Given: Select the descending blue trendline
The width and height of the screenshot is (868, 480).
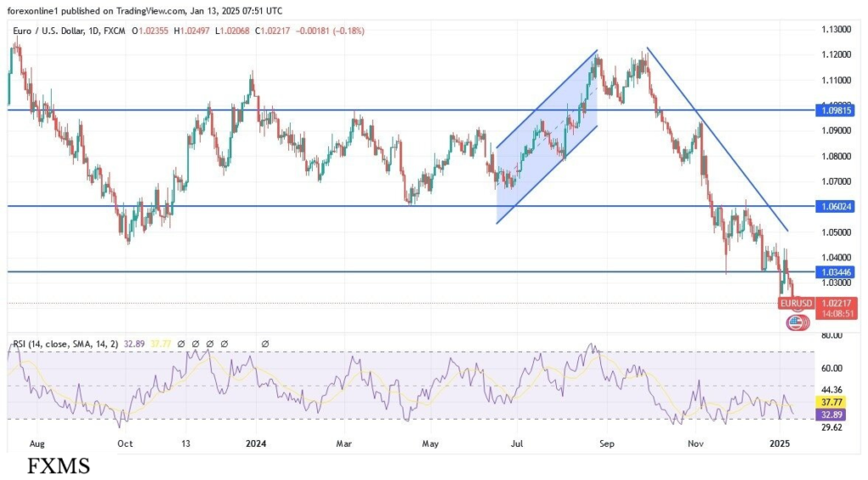Looking at the screenshot, I should pos(721,144).
